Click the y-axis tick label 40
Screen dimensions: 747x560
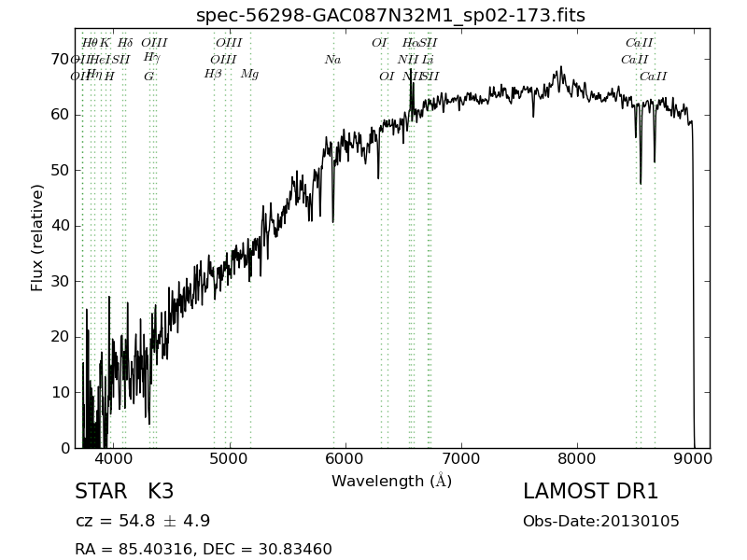60,226
